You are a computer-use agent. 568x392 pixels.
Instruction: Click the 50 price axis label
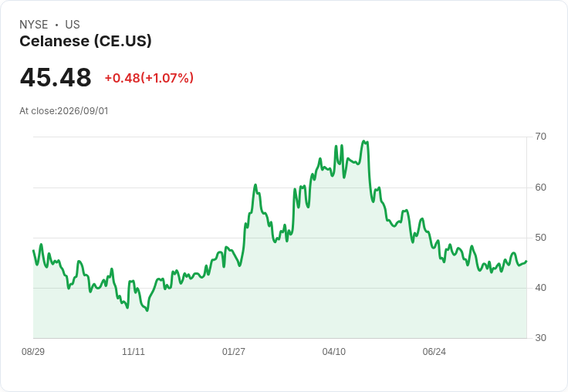point(540,238)
